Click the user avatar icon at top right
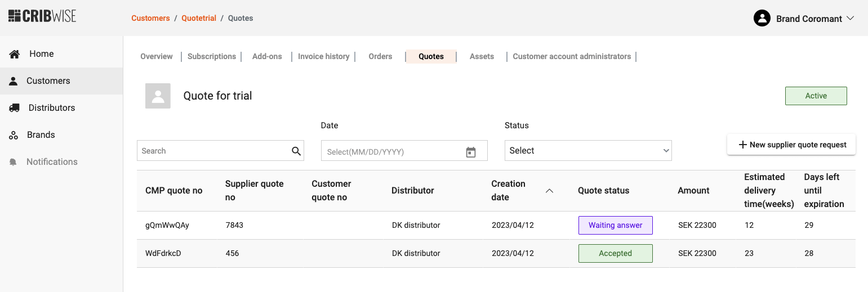The height and width of the screenshot is (292, 868). 762,19
